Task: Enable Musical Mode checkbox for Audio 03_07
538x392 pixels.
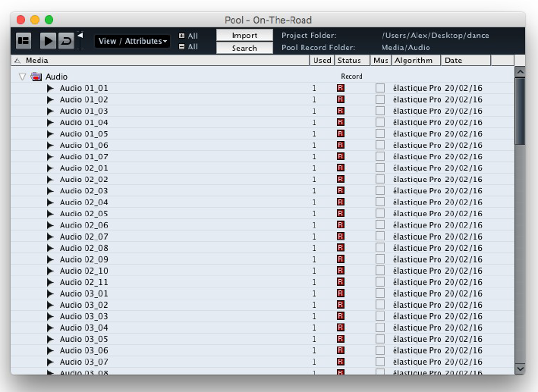Action: tap(380, 362)
